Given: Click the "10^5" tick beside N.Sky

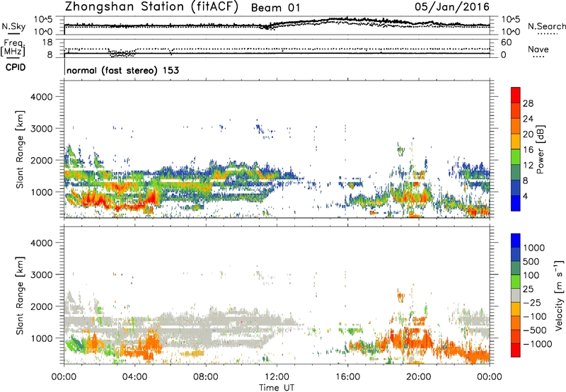Looking at the screenshot, I should [43, 20].
